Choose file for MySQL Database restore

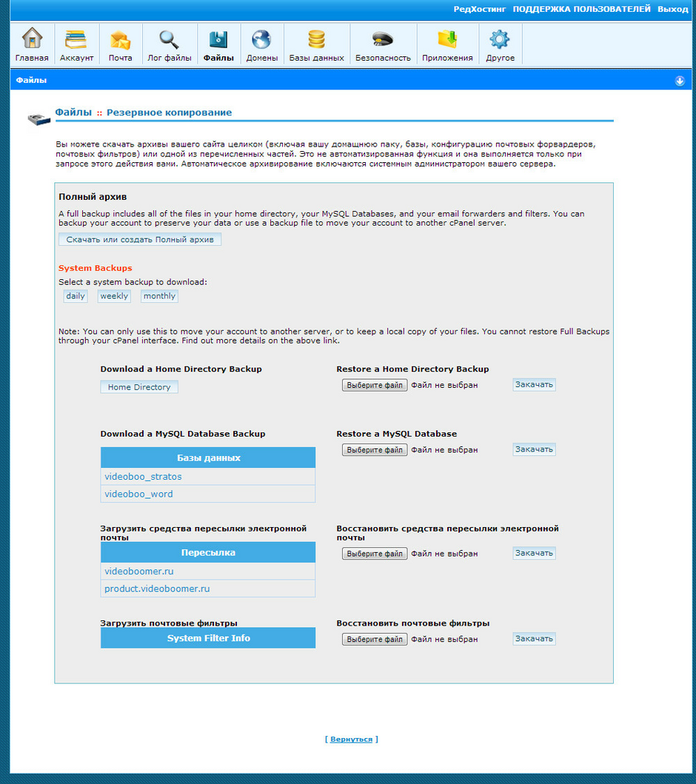[x=375, y=450]
